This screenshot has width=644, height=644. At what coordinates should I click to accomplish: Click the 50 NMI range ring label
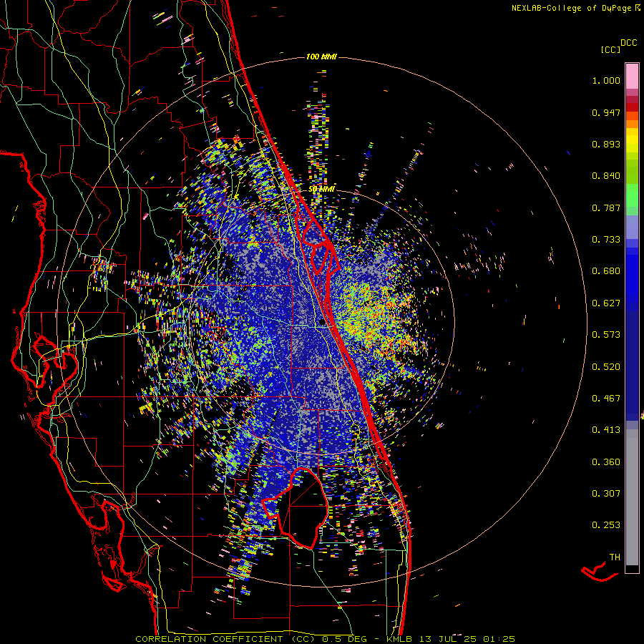tap(321, 190)
